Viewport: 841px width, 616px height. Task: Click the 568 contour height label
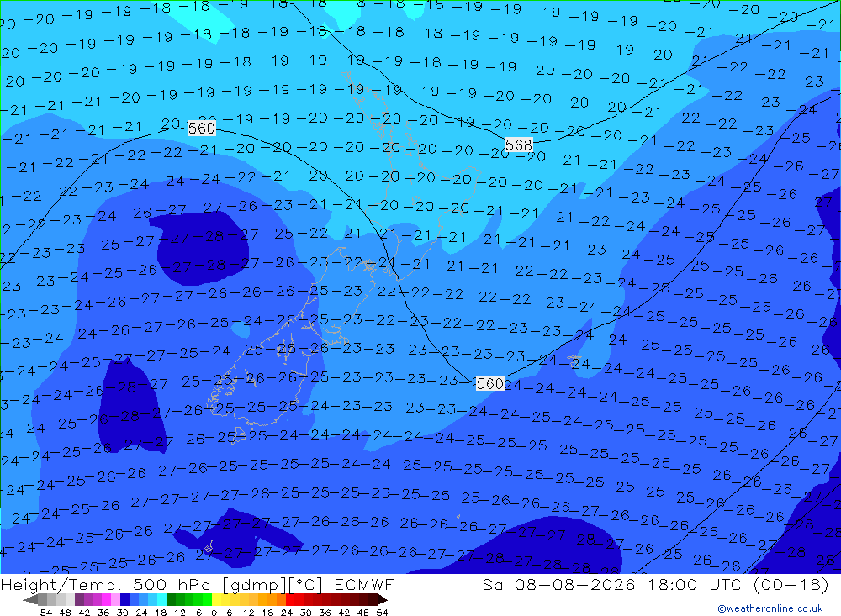pyautogui.click(x=519, y=145)
